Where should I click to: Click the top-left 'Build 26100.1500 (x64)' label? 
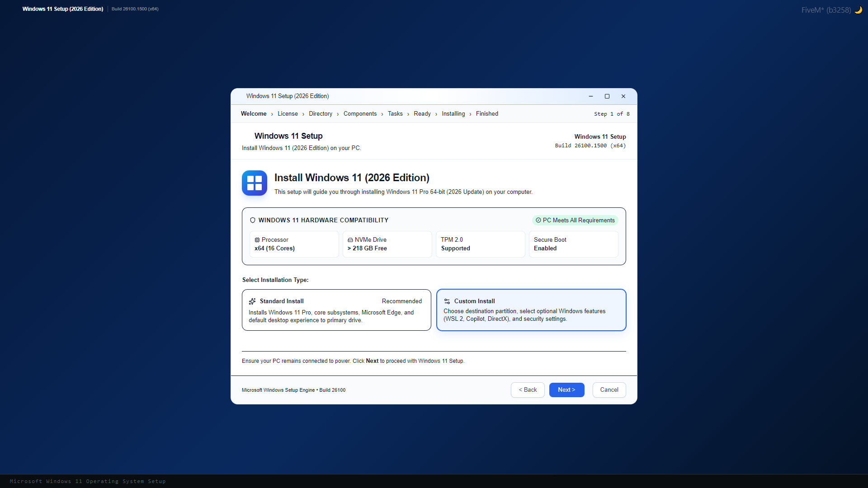pyautogui.click(x=135, y=9)
